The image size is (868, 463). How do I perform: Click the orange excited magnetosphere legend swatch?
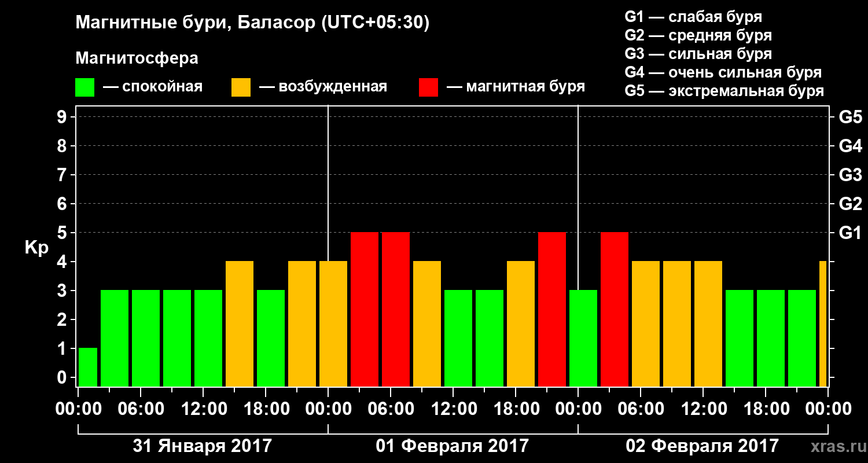tap(241, 87)
